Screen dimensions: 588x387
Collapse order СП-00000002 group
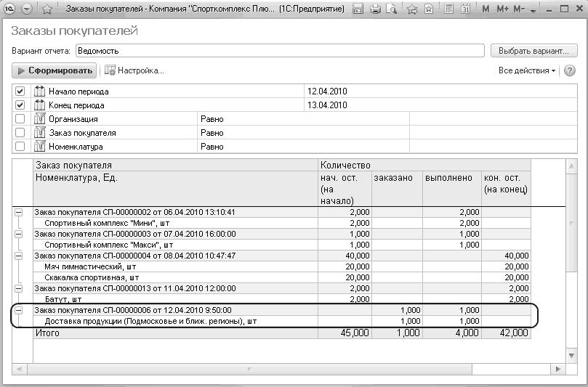coord(18,212)
